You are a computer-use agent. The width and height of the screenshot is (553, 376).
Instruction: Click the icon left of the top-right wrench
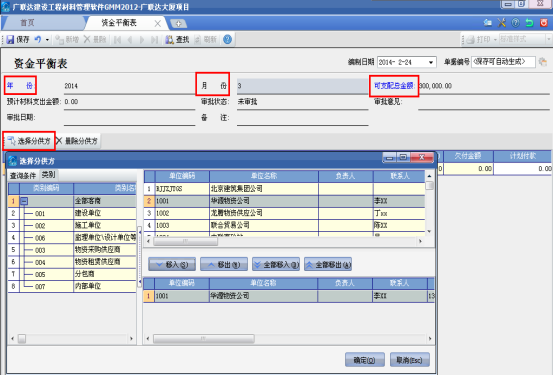click(488, 23)
